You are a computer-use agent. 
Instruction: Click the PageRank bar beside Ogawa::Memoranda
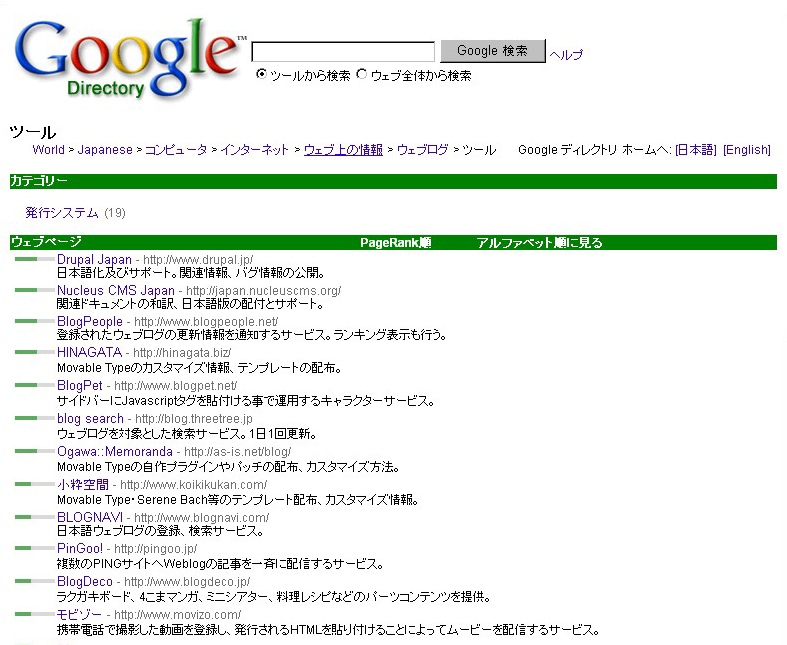(x=35, y=451)
